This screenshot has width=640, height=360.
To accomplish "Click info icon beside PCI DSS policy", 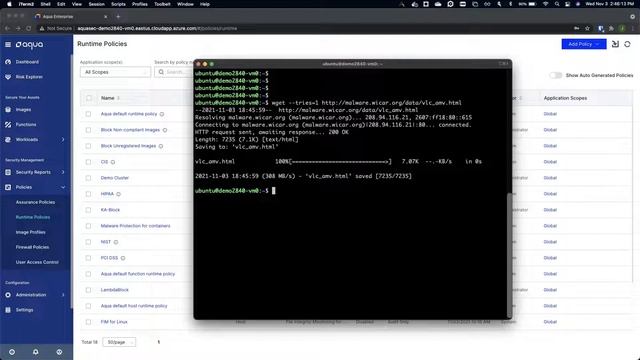I will point(123,258).
